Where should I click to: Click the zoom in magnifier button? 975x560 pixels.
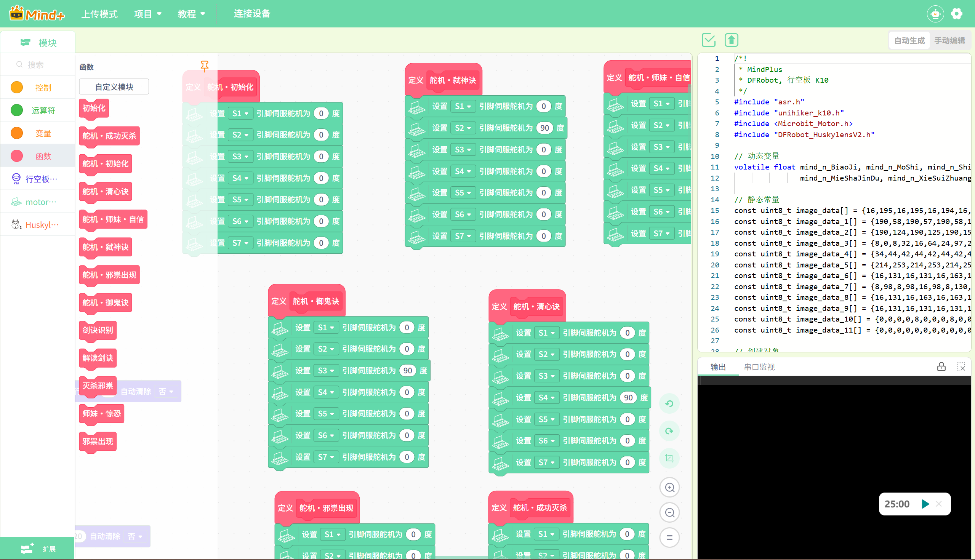pos(669,488)
